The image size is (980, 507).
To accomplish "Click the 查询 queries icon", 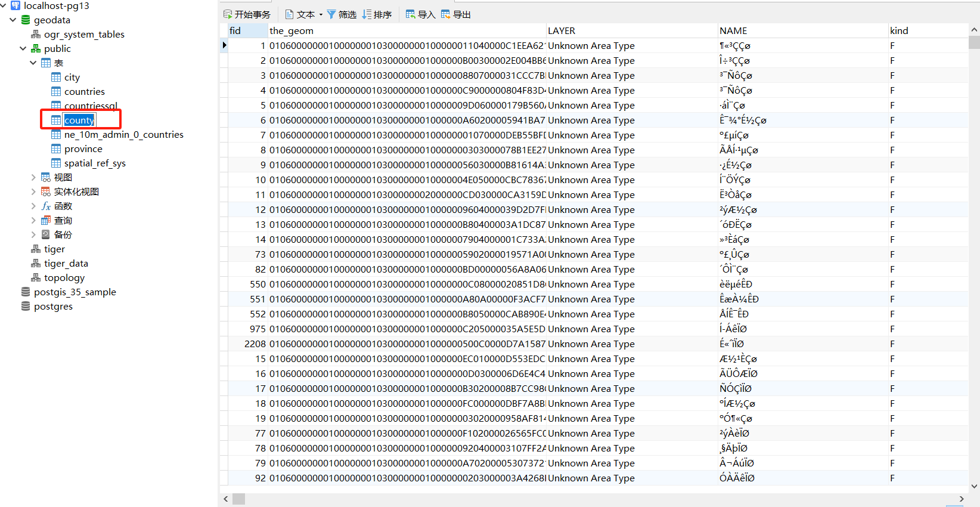I will (46, 220).
